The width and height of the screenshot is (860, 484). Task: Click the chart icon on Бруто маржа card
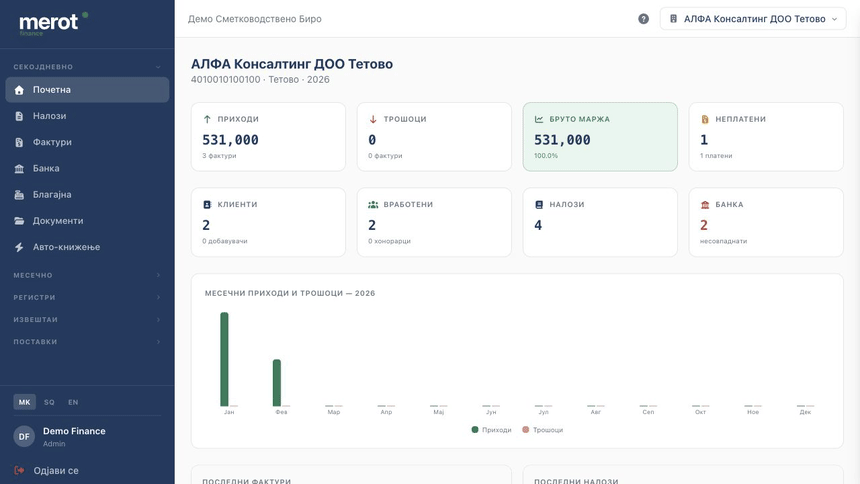pos(539,119)
